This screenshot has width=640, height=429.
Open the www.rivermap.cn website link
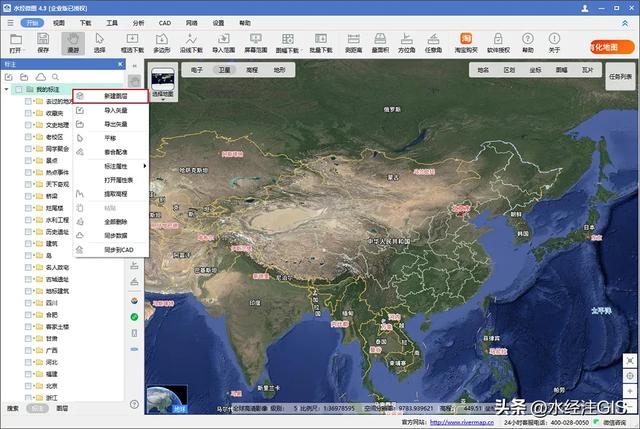(x=462, y=422)
